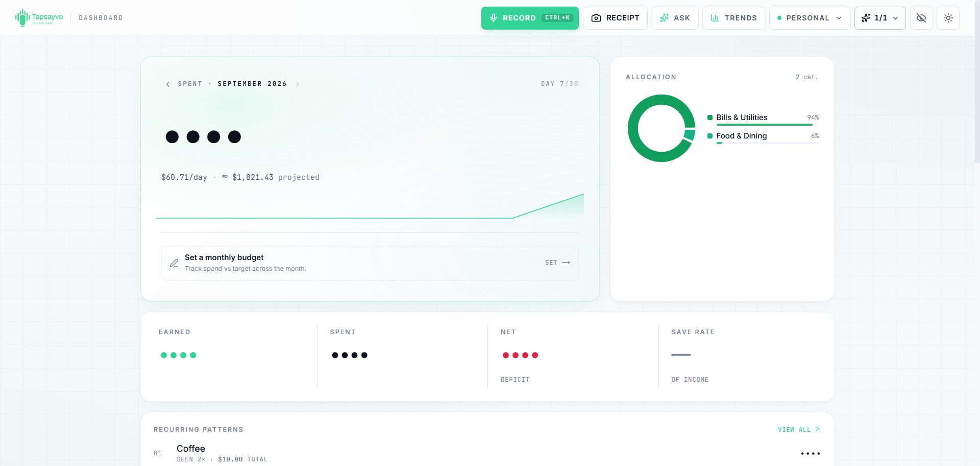Click the DAY 7/30 indicator

coord(559,84)
